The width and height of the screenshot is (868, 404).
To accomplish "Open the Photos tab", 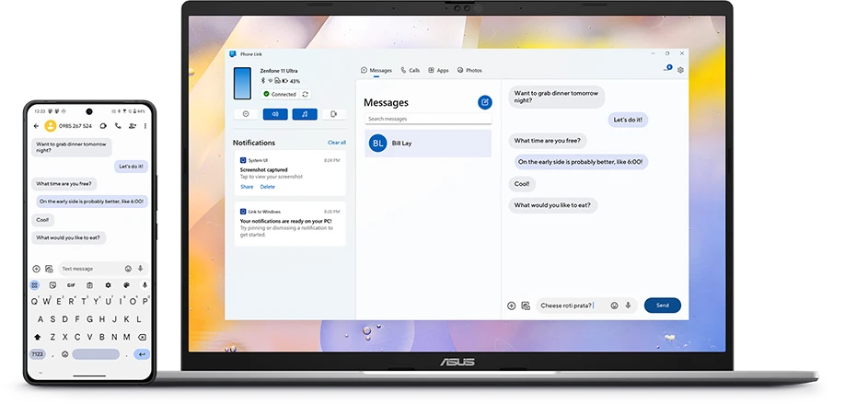I will [x=469, y=71].
